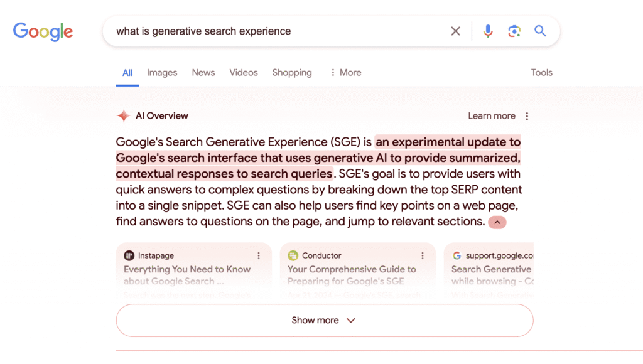This screenshot has width=643, height=364.
Task: Open Google Lens image search
Action: pyautogui.click(x=514, y=31)
